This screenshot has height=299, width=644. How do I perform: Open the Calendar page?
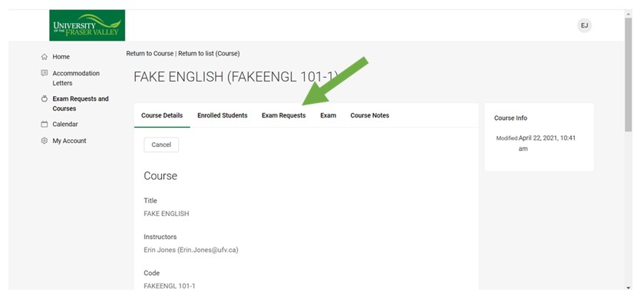[x=65, y=125]
